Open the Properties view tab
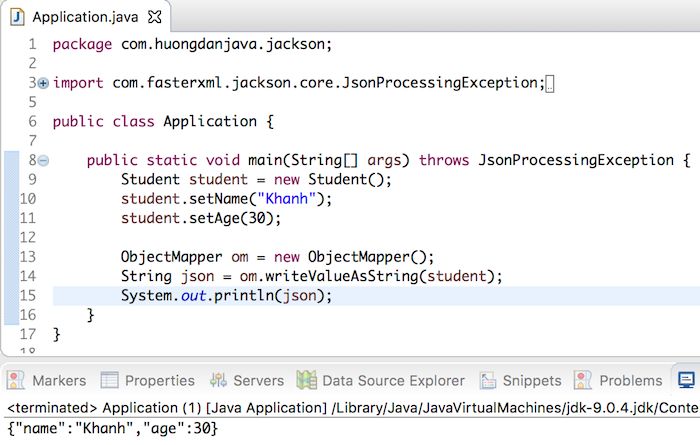Viewport: 700px width, 445px height. 148,380
